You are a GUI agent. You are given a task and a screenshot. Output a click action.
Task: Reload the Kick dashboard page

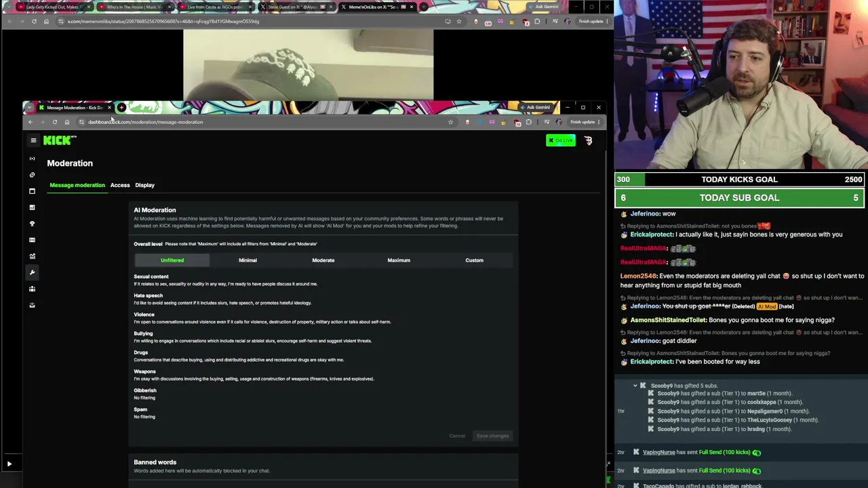(54, 122)
